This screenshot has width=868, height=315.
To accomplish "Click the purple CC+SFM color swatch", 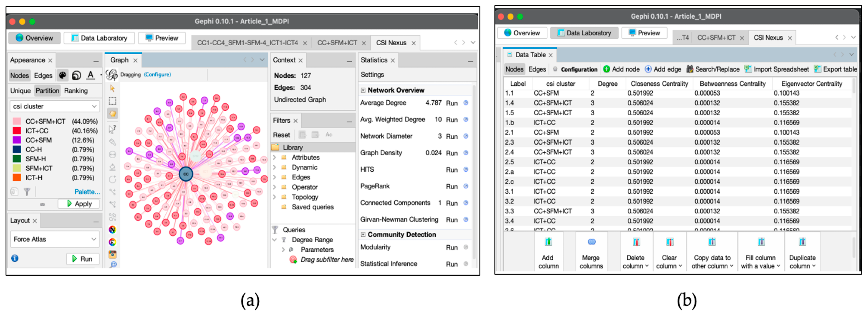I will coord(17,140).
